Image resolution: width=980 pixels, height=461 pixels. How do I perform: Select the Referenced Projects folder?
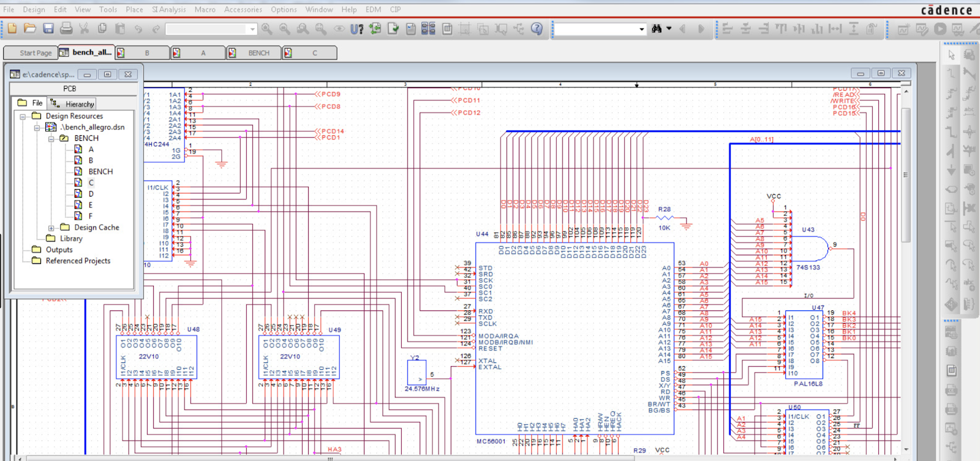(78, 261)
